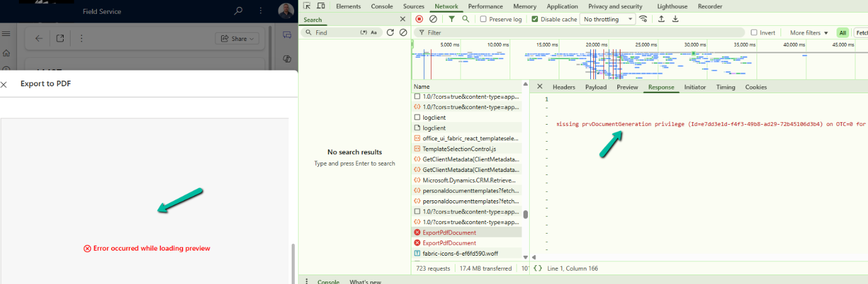The image size is (868, 284).
Task: Select the first ExportPdfDocument request
Action: point(449,232)
